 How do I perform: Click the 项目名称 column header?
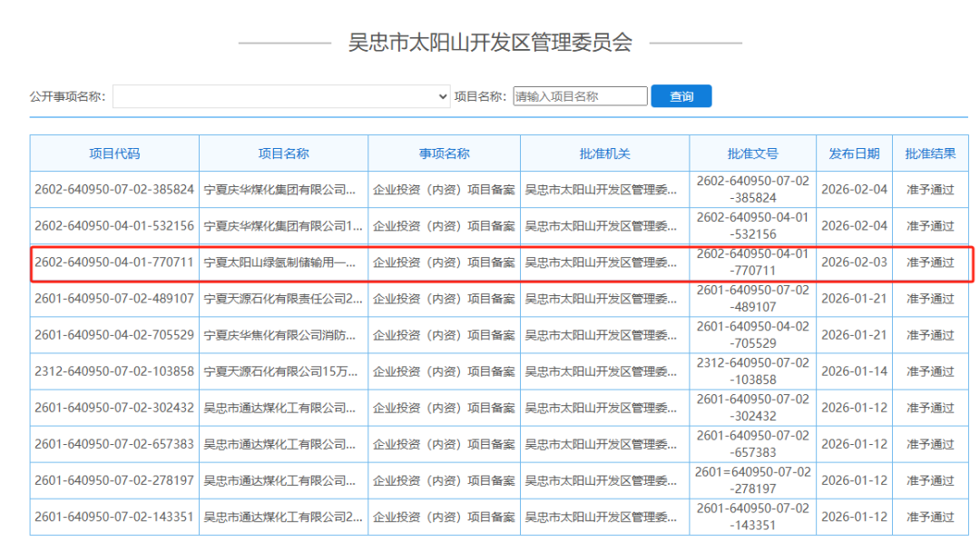(283, 153)
